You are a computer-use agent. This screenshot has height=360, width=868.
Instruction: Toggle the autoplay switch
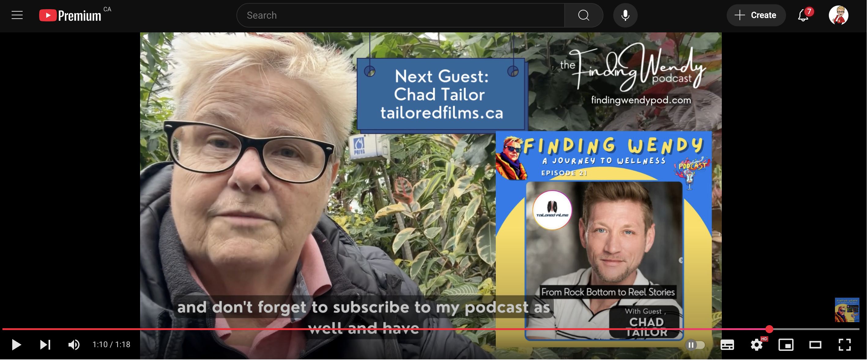click(x=695, y=345)
